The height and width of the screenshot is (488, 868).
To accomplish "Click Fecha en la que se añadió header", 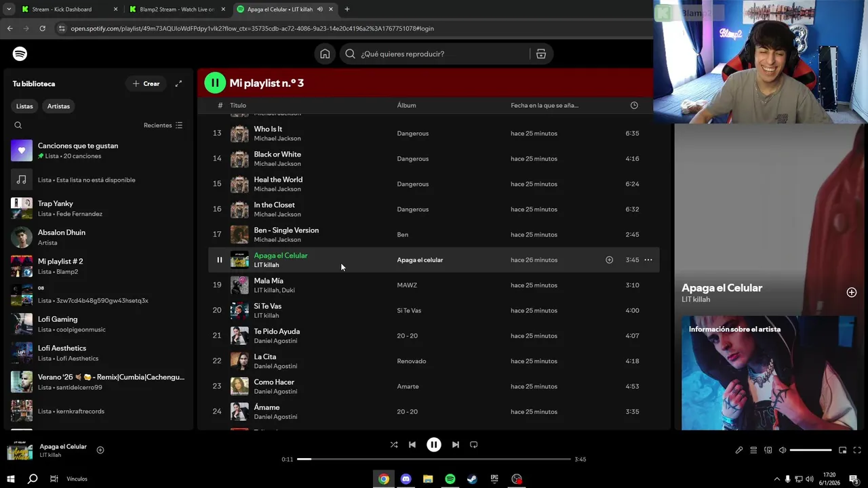I will [545, 105].
